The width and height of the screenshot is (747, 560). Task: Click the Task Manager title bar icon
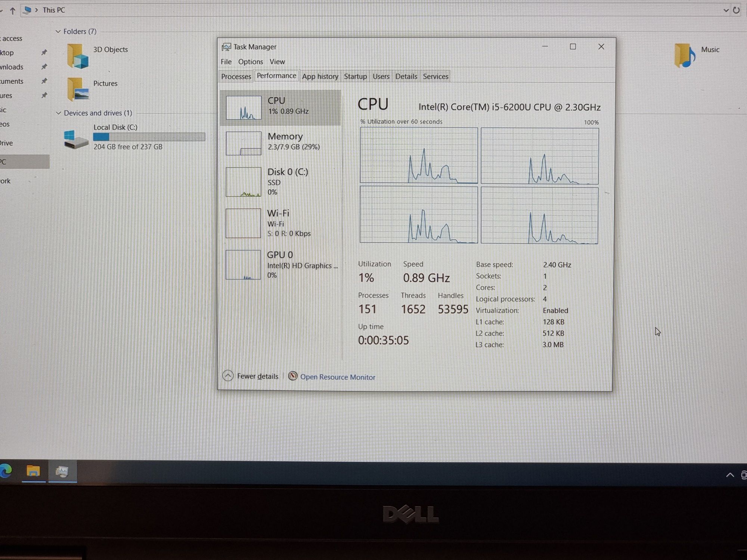226,47
